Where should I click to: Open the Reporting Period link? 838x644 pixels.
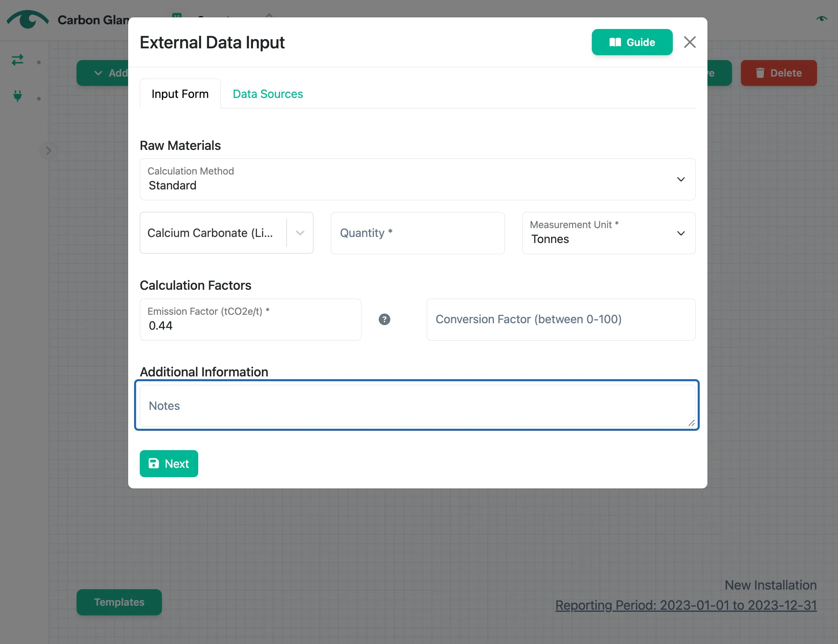pyautogui.click(x=686, y=605)
